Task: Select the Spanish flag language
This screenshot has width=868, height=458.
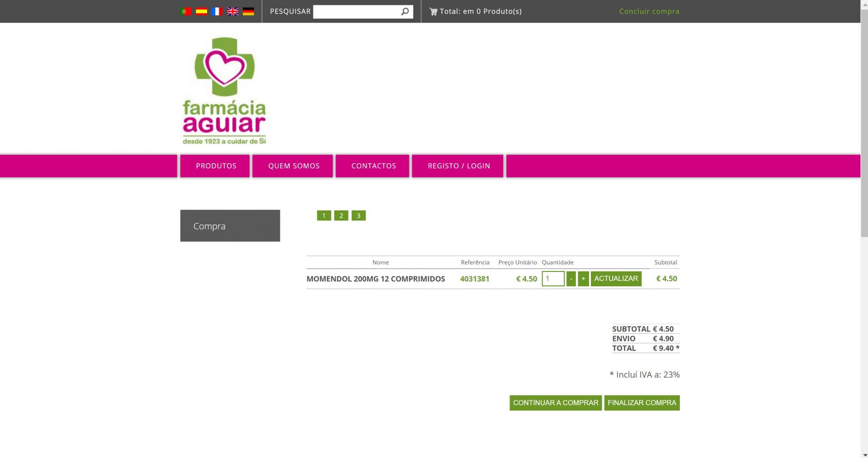Action: 201,11
